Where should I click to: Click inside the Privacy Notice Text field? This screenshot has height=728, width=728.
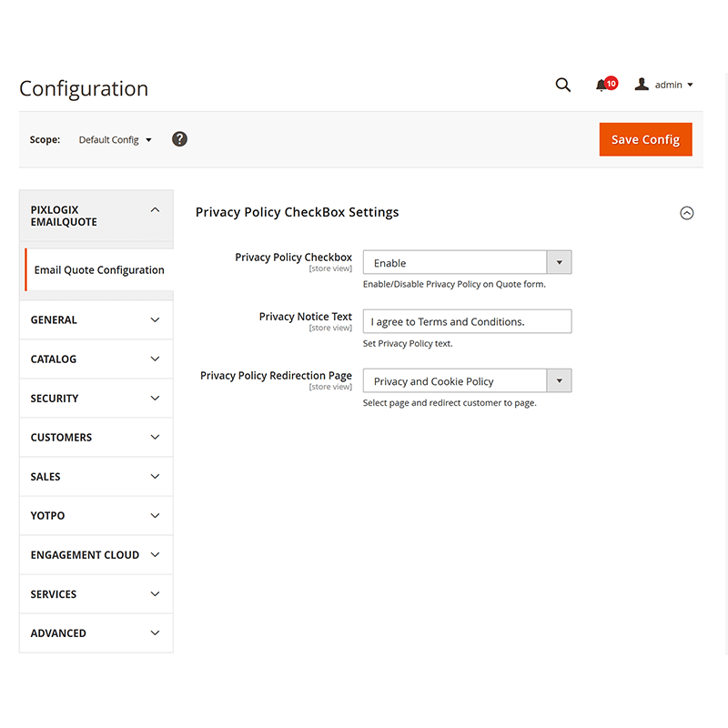[x=467, y=321]
